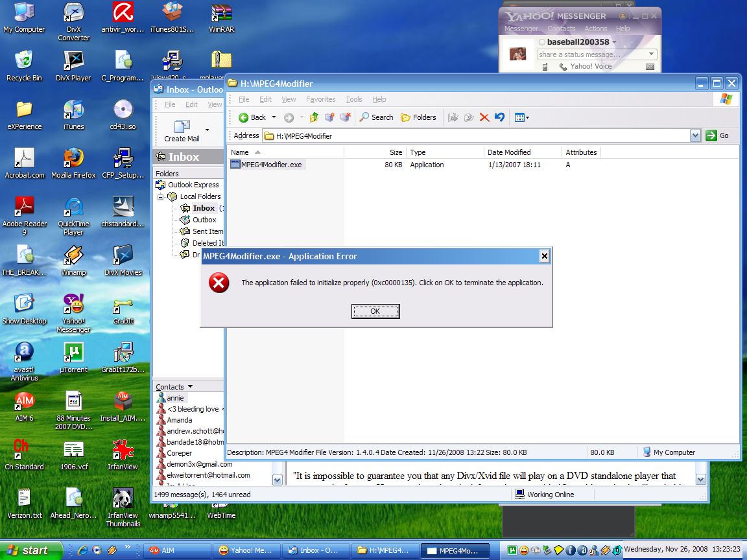Collapse Local Folders in Outlook Express tree

click(x=161, y=196)
